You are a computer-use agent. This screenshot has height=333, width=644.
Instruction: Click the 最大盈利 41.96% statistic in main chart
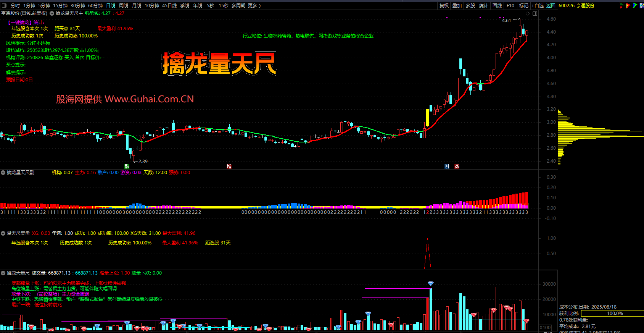tap(115, 29)
